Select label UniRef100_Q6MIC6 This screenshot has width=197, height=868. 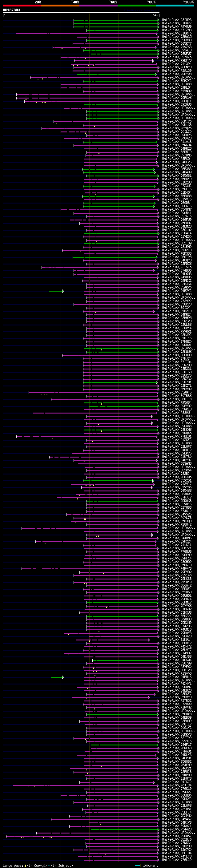[x=177, y=121]
